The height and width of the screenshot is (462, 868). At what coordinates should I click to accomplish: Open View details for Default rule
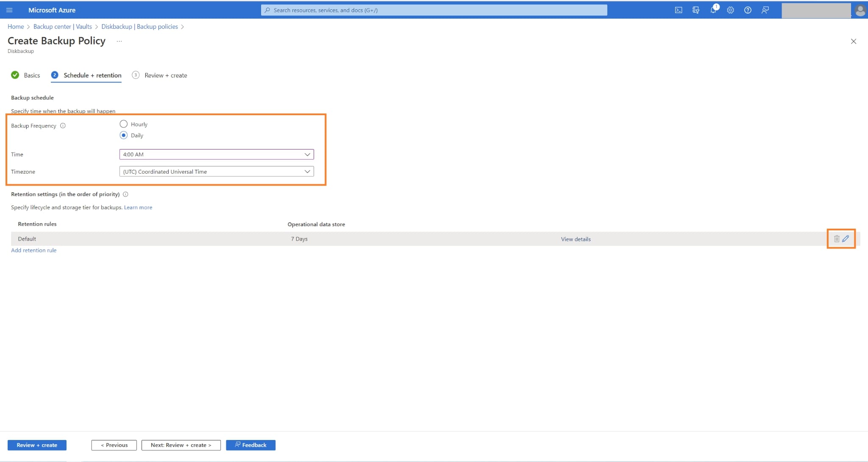click(576, 239)
